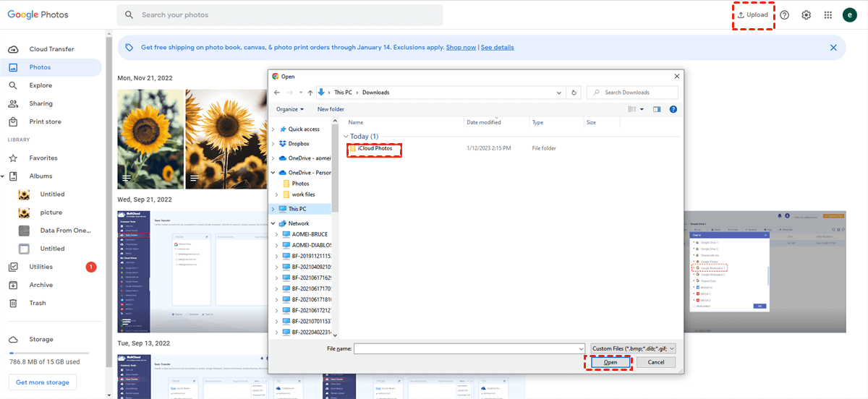This screenshot has width=868, height=399.
Task: Follow the 'Shop now' link
Action: tap(461, 48)
